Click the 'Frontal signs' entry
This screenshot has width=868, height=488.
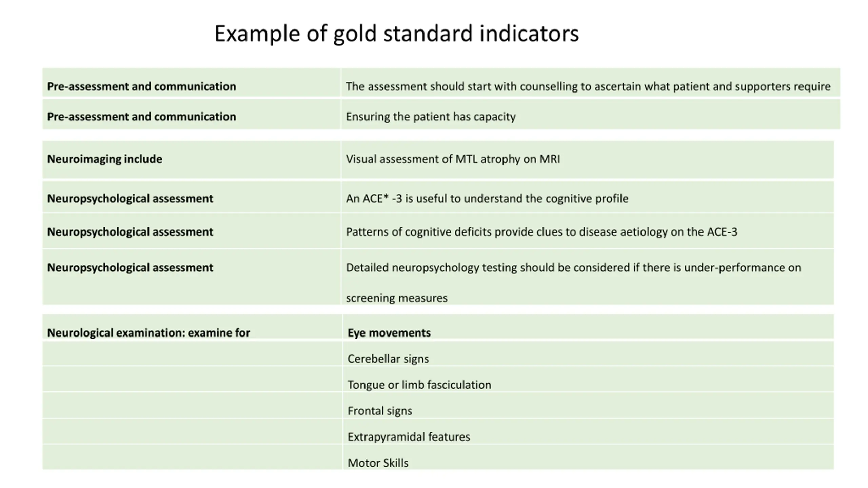(x=380, y=411)
